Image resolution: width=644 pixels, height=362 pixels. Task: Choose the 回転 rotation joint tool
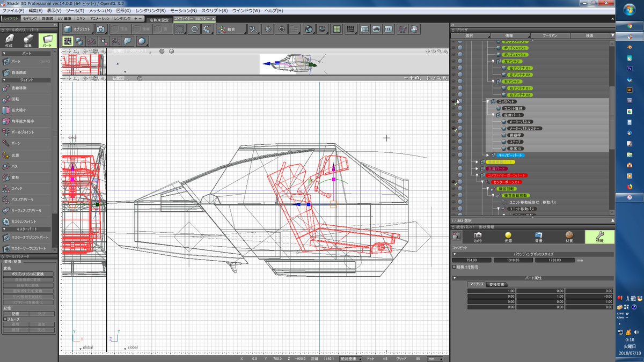coord(26,99)
